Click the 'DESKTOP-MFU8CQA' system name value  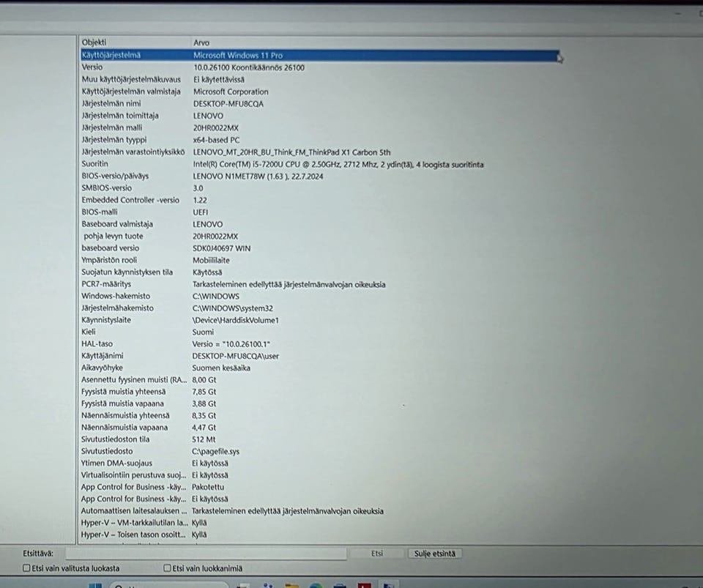[228, 104]
